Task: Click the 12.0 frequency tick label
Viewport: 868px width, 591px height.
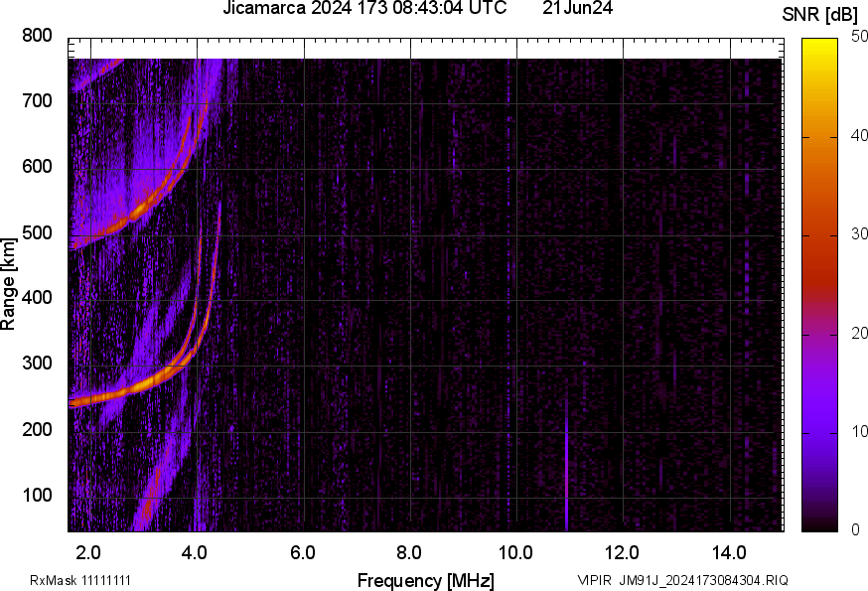Action: 623,553
